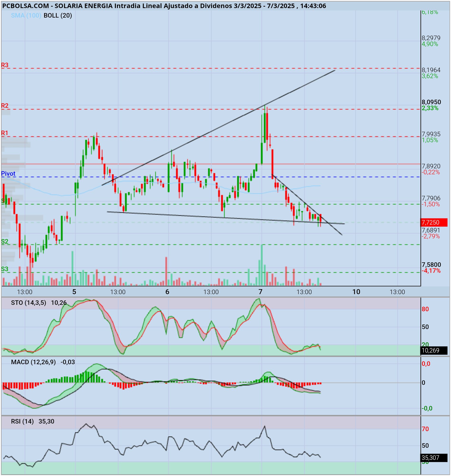Click the 7,5800 price axis value
Screen dimensions: 451x476
tap(431, 265)
